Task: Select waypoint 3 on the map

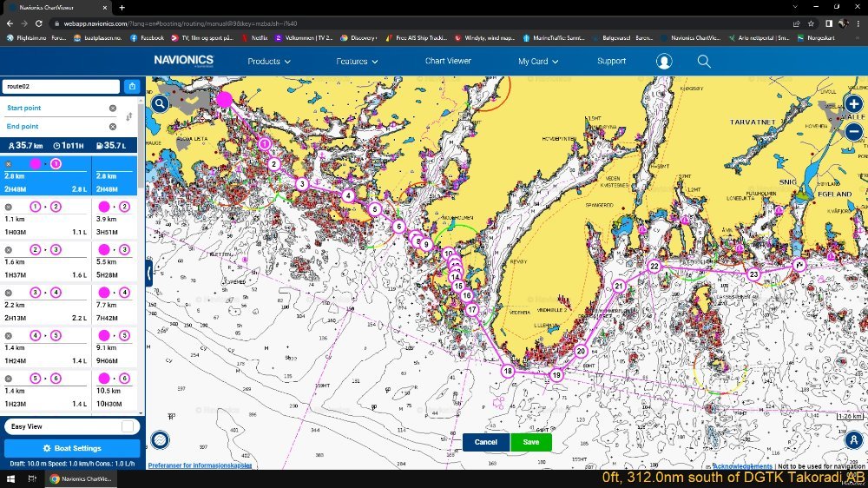Action: pyautogui.click(x=302, y=184)
